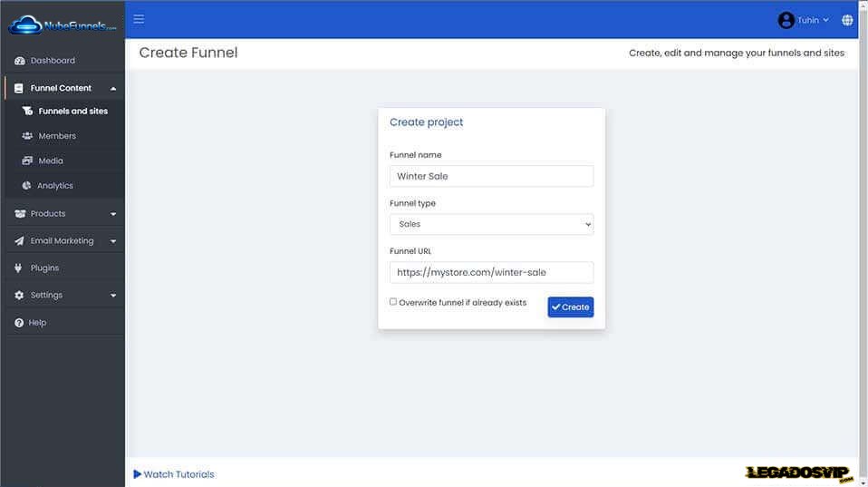Open the Funnel type dropdown

(x=491, y=224)
